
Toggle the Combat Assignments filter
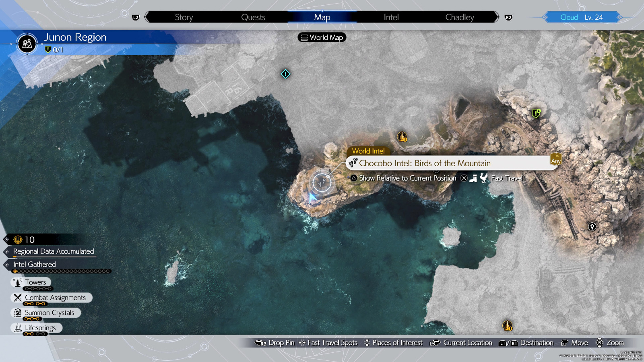[52, 298]
